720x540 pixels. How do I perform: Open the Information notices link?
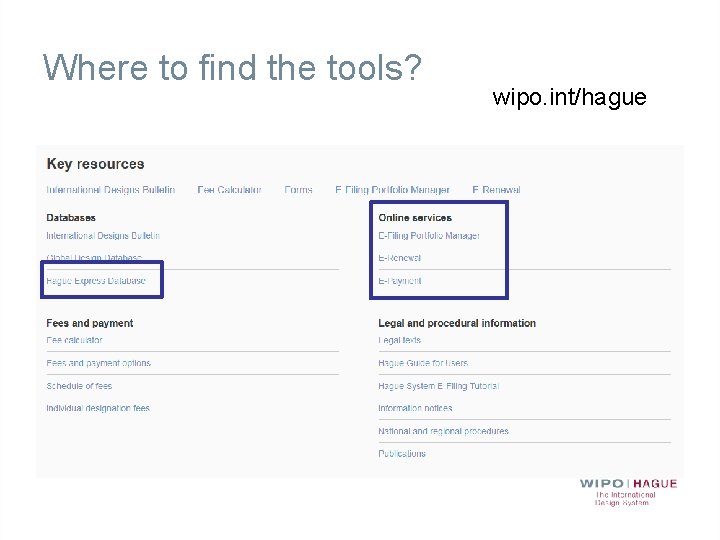[x=415, y=408]
